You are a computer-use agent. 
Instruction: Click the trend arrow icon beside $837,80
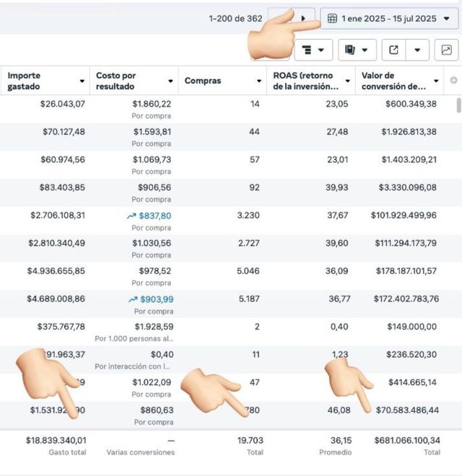coord(131,216)
